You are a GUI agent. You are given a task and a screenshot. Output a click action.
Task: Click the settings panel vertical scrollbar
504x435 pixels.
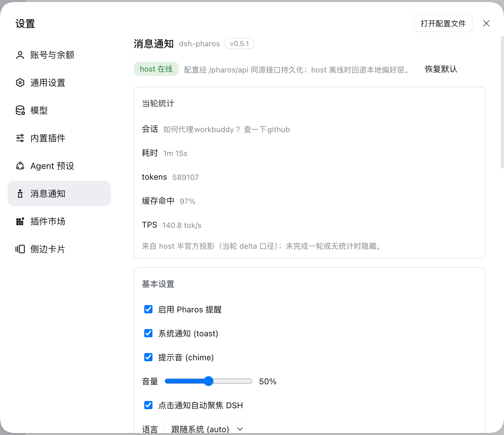tap(502, 102)
